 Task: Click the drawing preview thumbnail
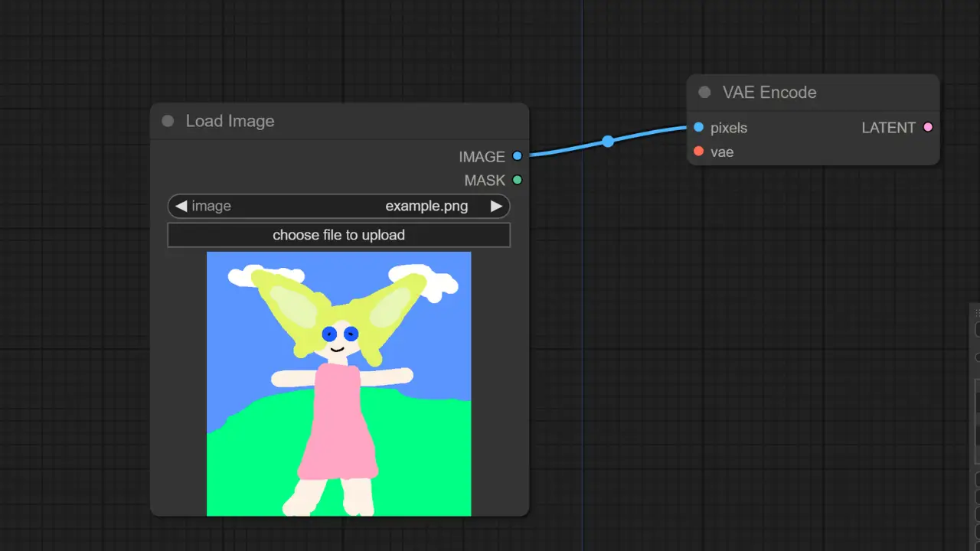(x=338, y=384)
